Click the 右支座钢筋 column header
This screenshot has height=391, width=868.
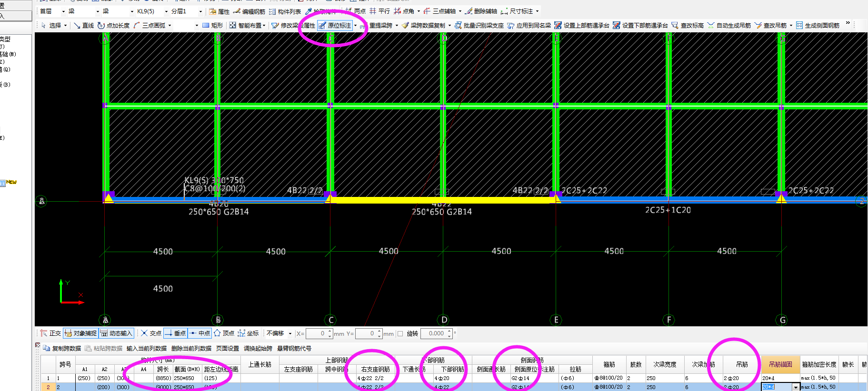pos(375,369)
